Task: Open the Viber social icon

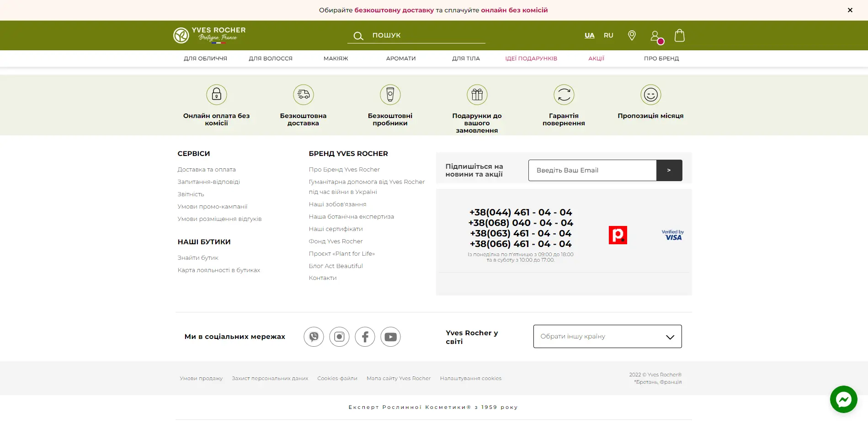Action: tap(314, 337)
